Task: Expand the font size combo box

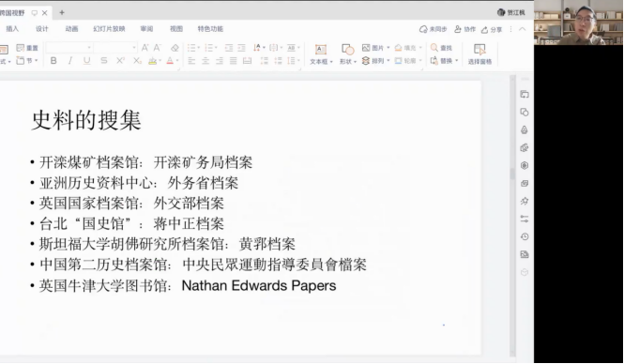Action: 134,48
